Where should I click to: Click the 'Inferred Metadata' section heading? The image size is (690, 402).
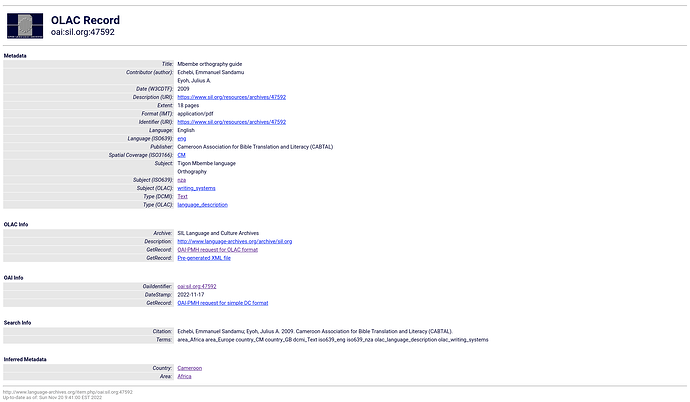[x=25, y=359]
